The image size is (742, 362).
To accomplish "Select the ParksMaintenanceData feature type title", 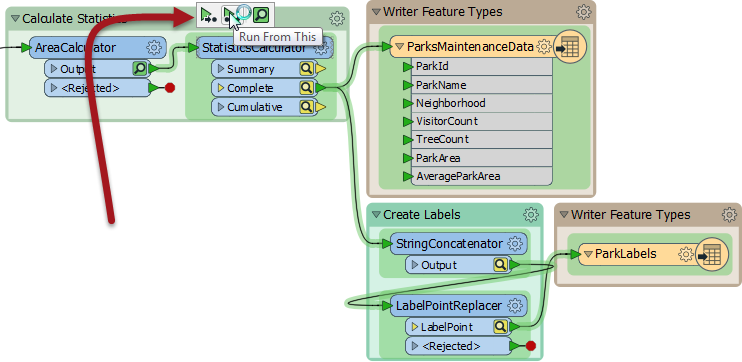I will pos(470,47).
